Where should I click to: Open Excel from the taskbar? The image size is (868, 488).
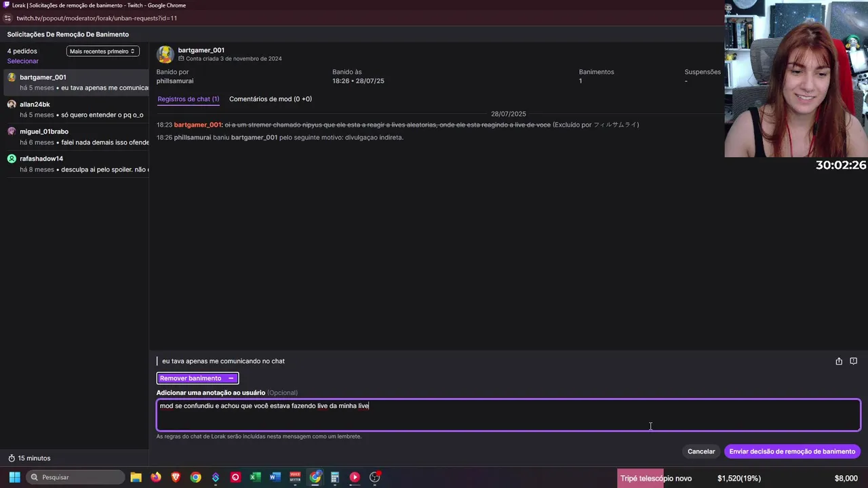pos(255,477)
